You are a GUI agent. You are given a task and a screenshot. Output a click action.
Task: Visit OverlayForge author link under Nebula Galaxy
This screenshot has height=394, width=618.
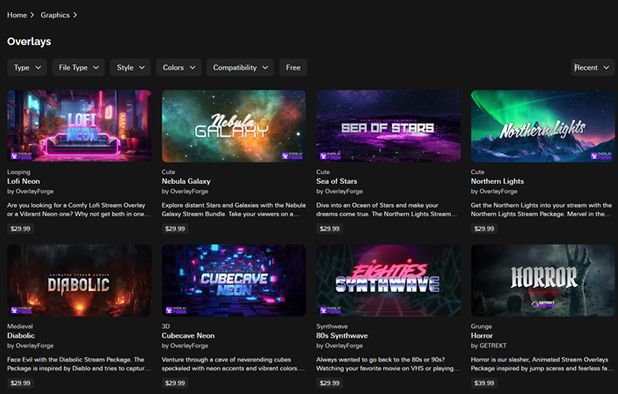189,191
